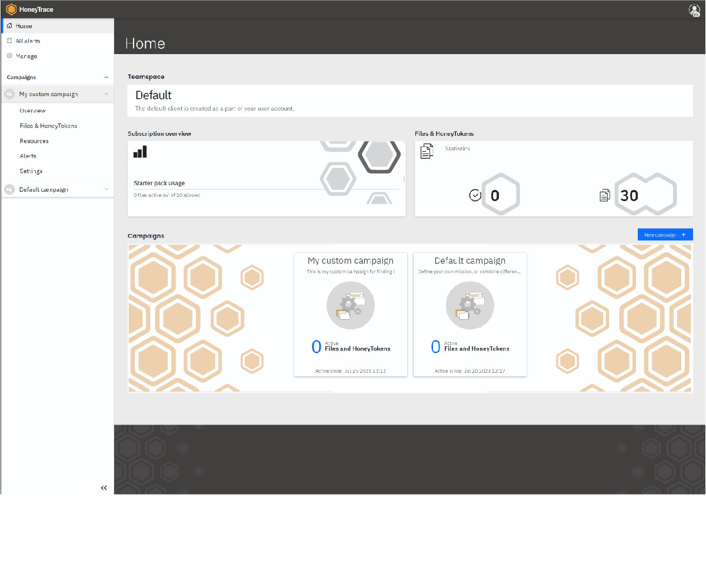706x588 pixels.
Task: Open Overview under My custom campaign
Action: 32,111
